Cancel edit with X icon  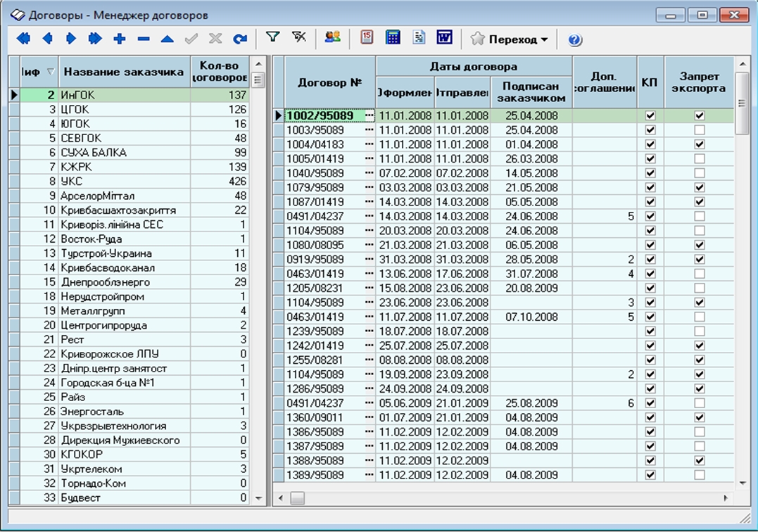215,39
